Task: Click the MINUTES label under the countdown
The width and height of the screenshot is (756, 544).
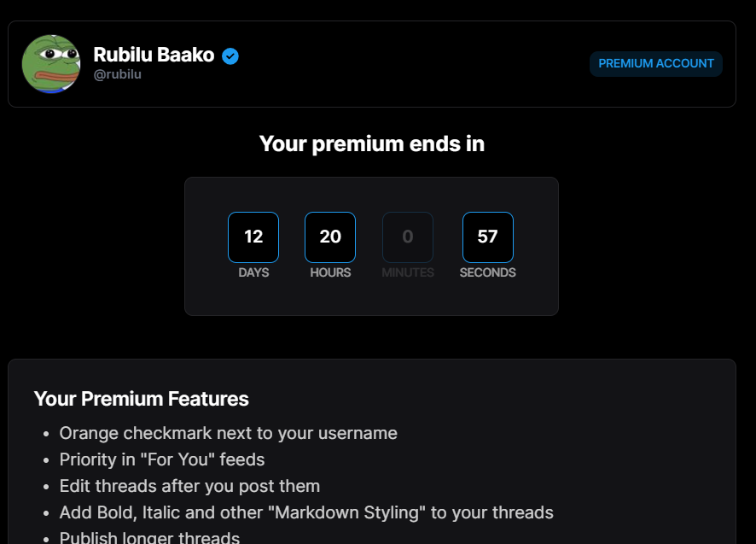Action: (x=408, y=272)
